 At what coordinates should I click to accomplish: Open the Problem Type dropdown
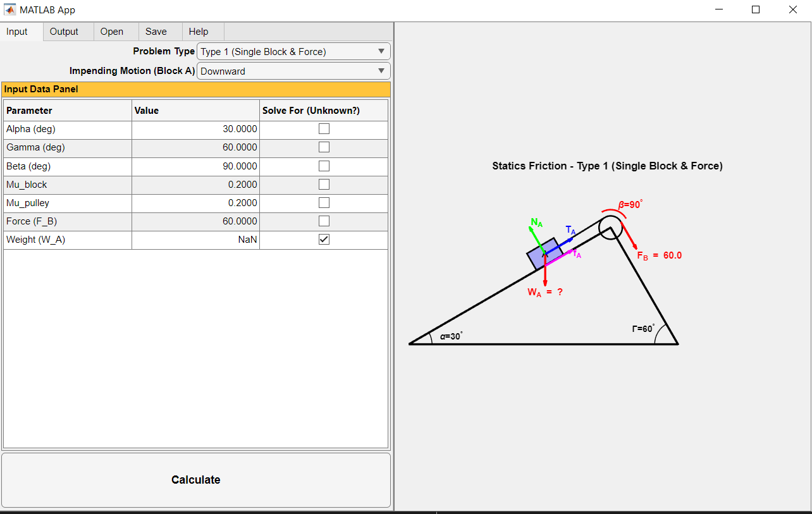pos(293,52)
